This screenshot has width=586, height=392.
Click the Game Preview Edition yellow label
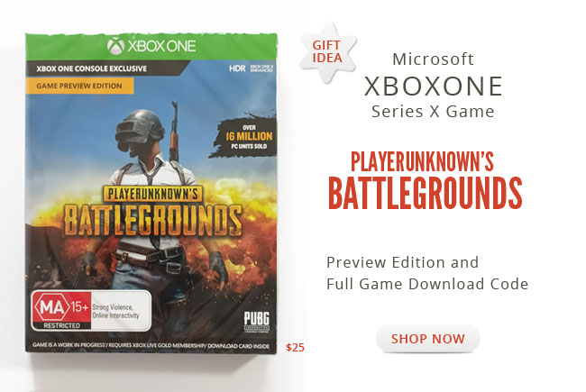point(79,86)
